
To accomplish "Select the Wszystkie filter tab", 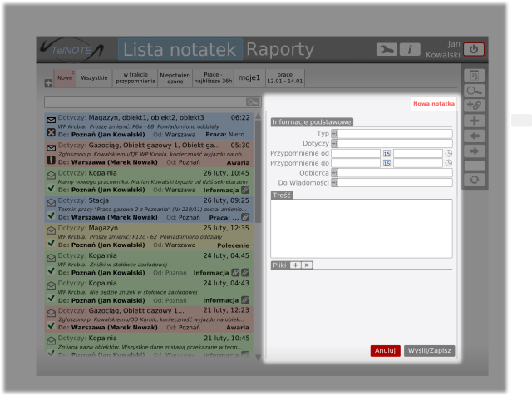I will [94, 77].
